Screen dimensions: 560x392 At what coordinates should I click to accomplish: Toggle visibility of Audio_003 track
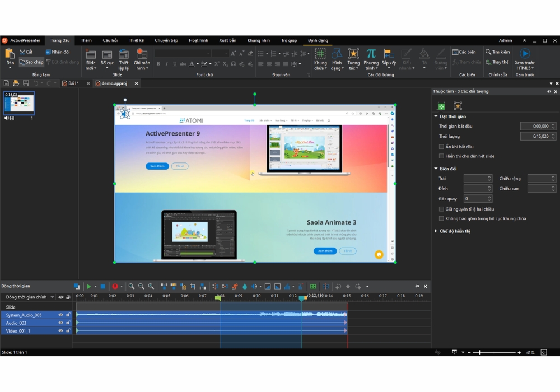pyautogui.click(x=60, y=323)
